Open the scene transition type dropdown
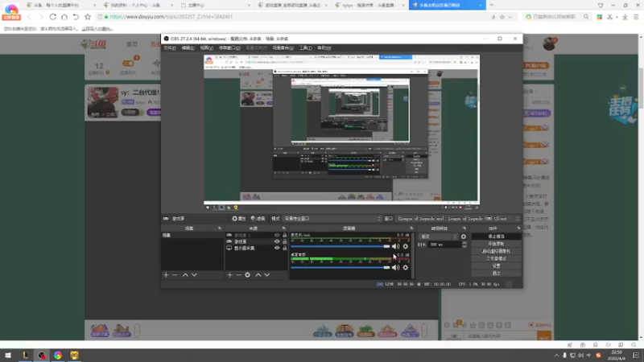 (438, 237)
